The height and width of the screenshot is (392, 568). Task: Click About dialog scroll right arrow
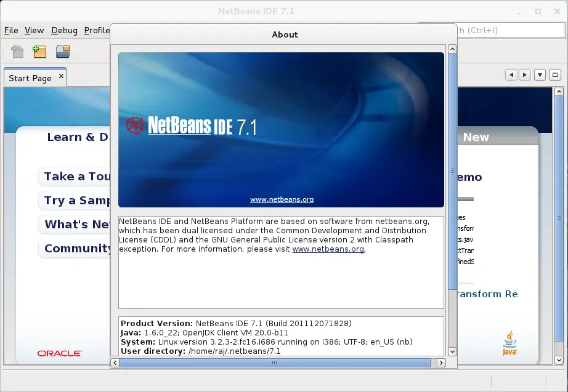click(441, 362)
